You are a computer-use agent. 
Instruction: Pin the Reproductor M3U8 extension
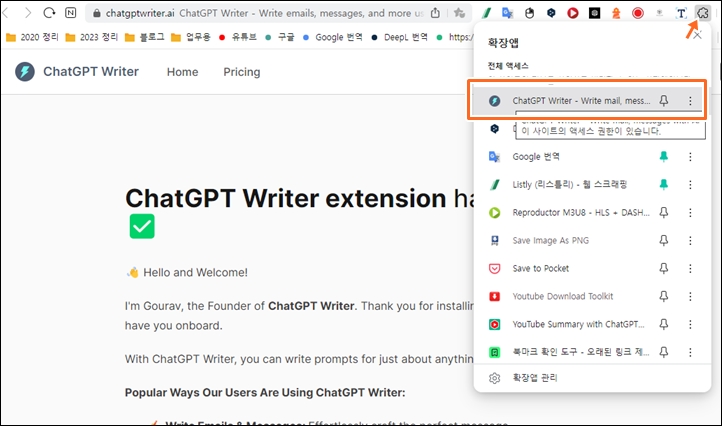coord(664,212)
